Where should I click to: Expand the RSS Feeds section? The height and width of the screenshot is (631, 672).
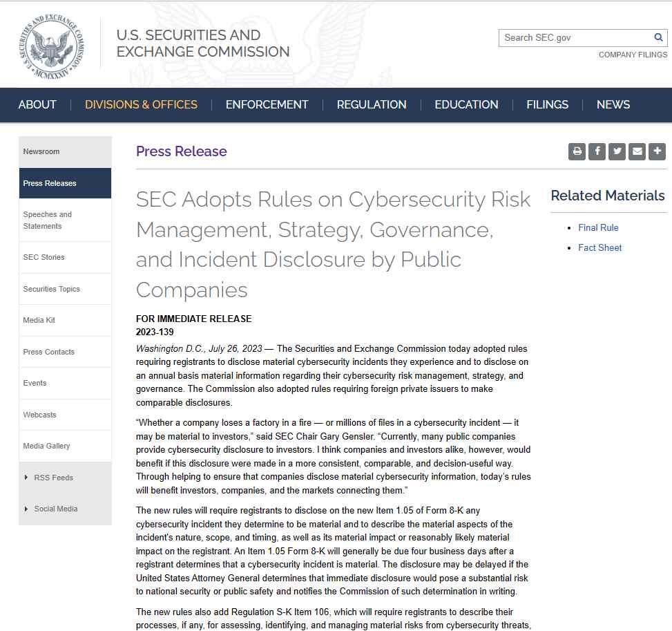click(54, 478)
